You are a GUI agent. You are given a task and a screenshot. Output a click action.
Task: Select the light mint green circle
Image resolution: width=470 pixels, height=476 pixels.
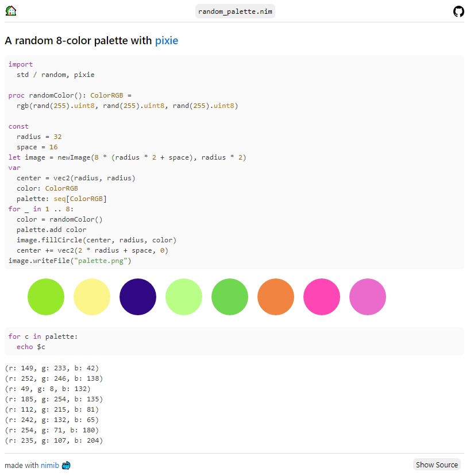coord(184,297)
